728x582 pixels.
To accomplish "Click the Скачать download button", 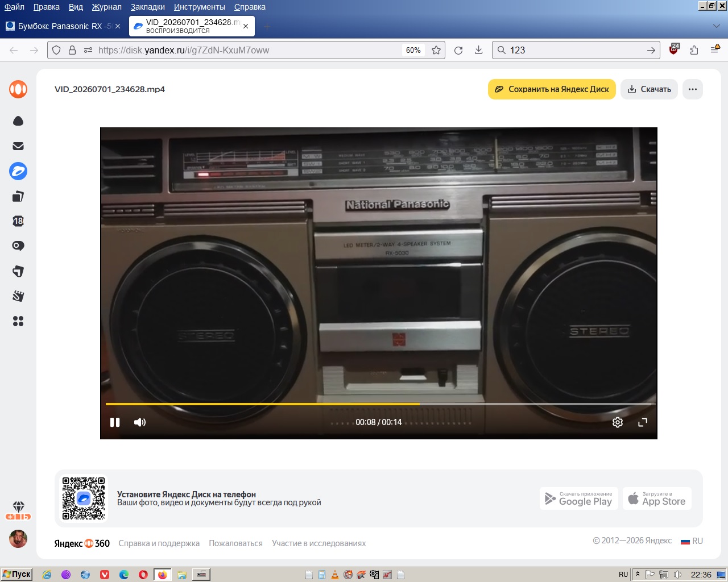I will click(x=649, y=89).
